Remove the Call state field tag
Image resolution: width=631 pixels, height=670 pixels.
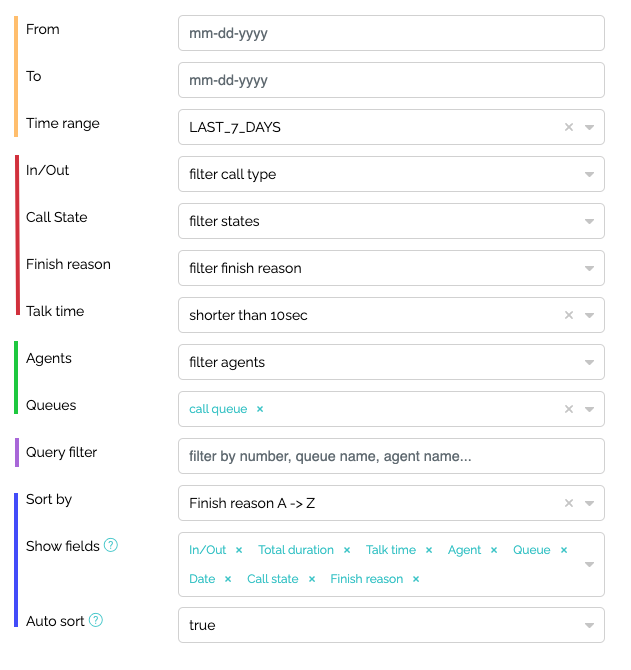tap(312, 579)
